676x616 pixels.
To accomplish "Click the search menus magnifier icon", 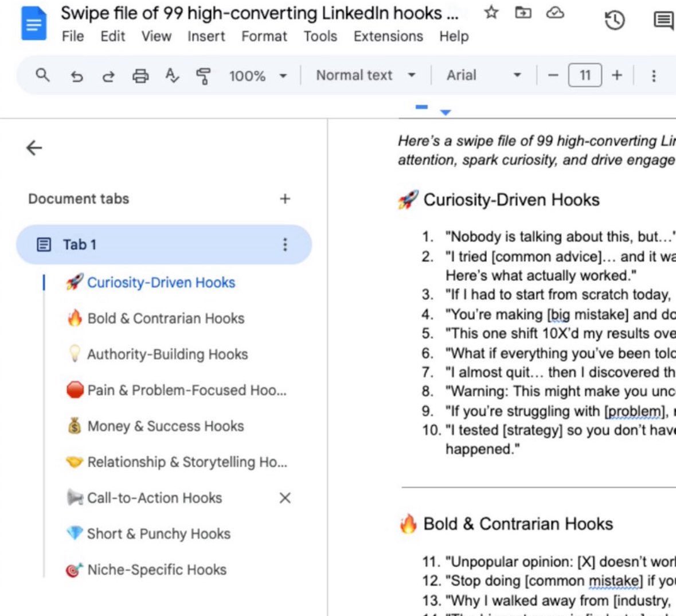I will click(x=42, y=75).
